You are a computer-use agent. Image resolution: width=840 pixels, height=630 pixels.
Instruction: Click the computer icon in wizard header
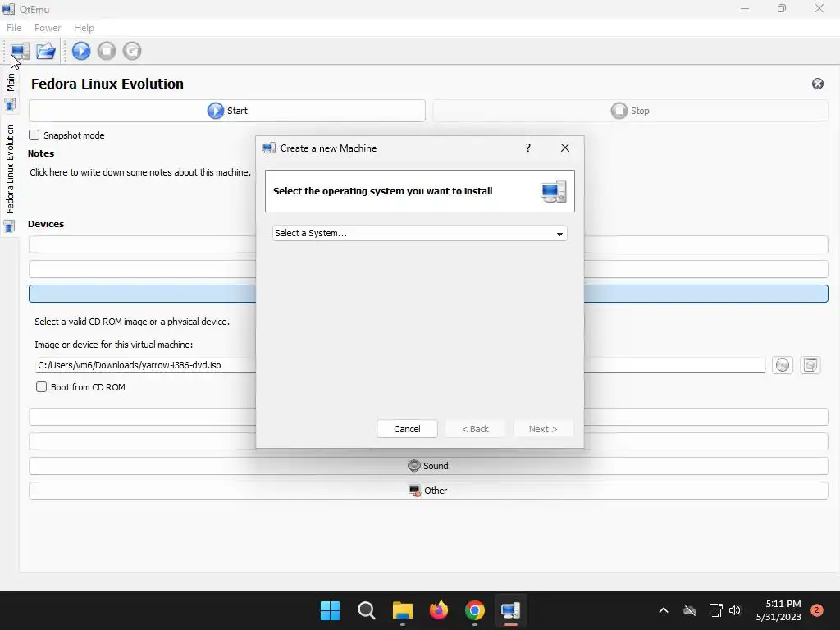[x=554, y=191]
